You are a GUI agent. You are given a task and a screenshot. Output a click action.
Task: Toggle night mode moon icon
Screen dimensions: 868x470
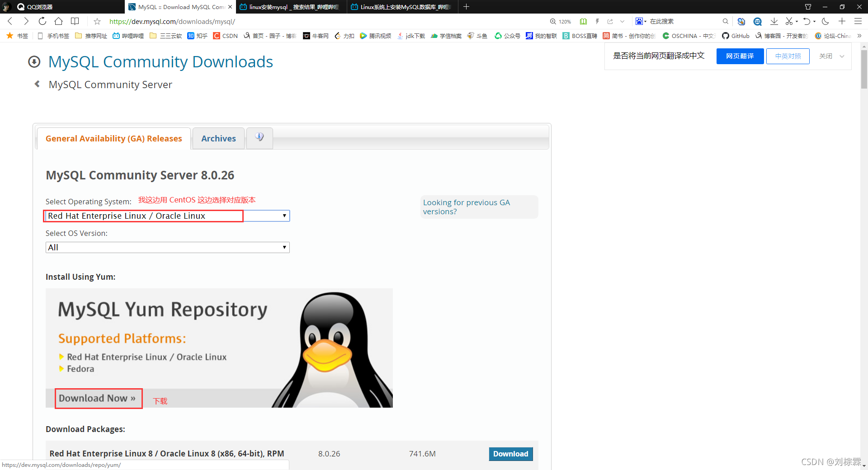(826, 21)
